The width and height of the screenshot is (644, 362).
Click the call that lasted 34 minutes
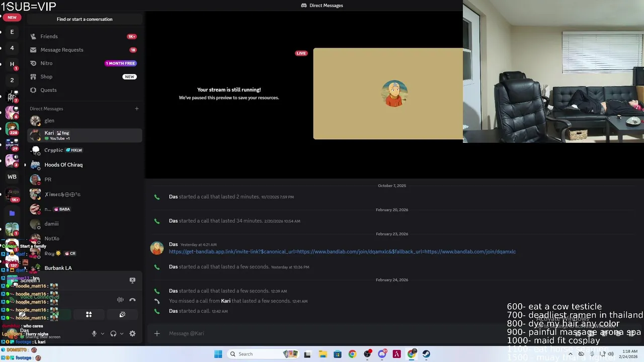(234, 221)
